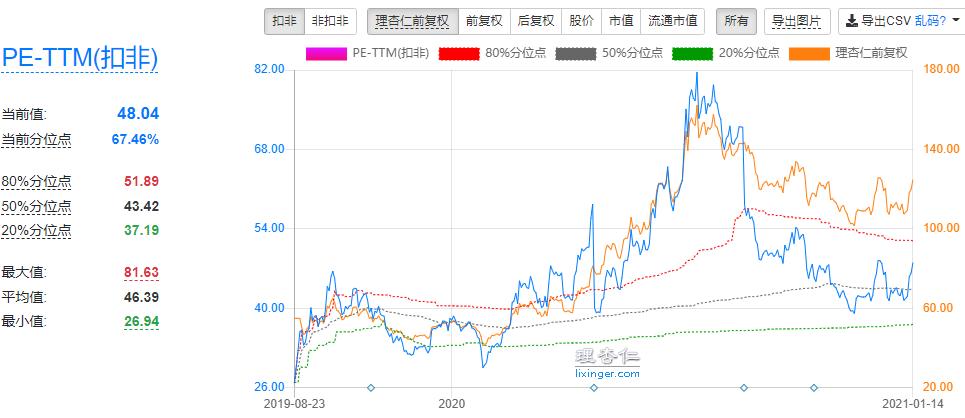Screen dimensions: 965x418
Task: Click first diamond event marker on timeline
Action: (x=370, y=387)
